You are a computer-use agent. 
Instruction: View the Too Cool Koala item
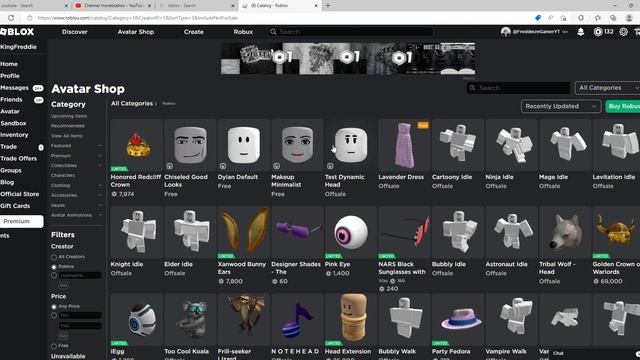(190, 319)
